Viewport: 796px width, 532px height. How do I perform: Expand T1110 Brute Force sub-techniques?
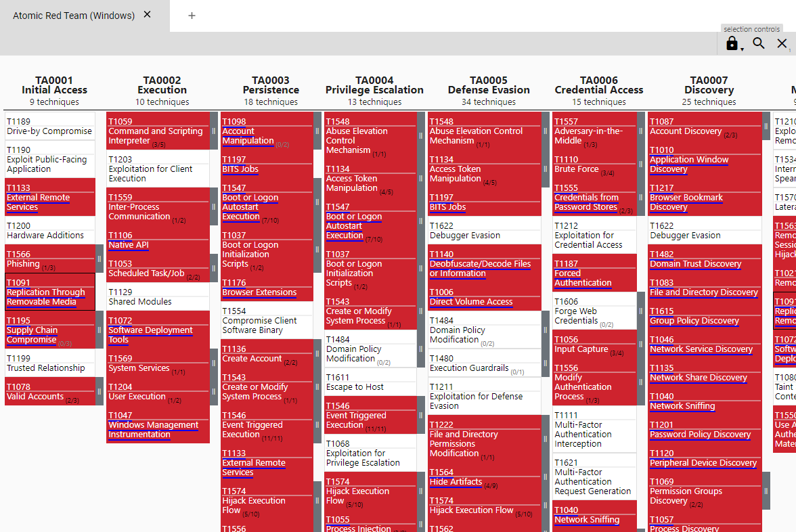click(640, 164)
